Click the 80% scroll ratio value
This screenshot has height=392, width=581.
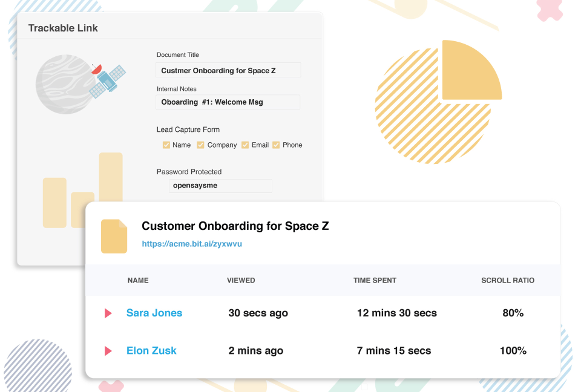513,313
